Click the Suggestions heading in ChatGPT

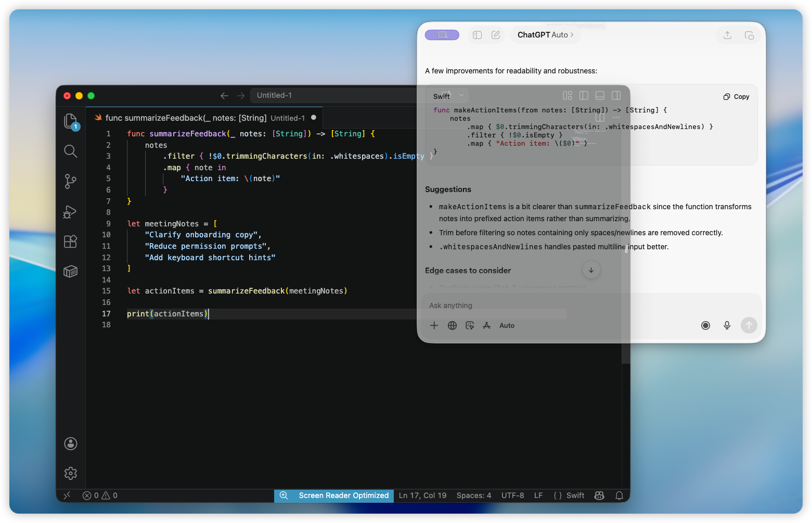[448, 189]
